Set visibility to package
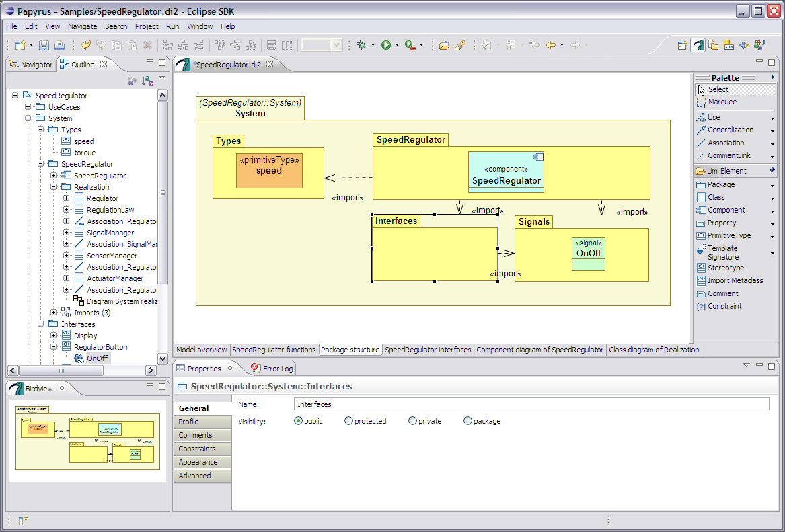The image size is (785, 532). click(x=468, y=421)
